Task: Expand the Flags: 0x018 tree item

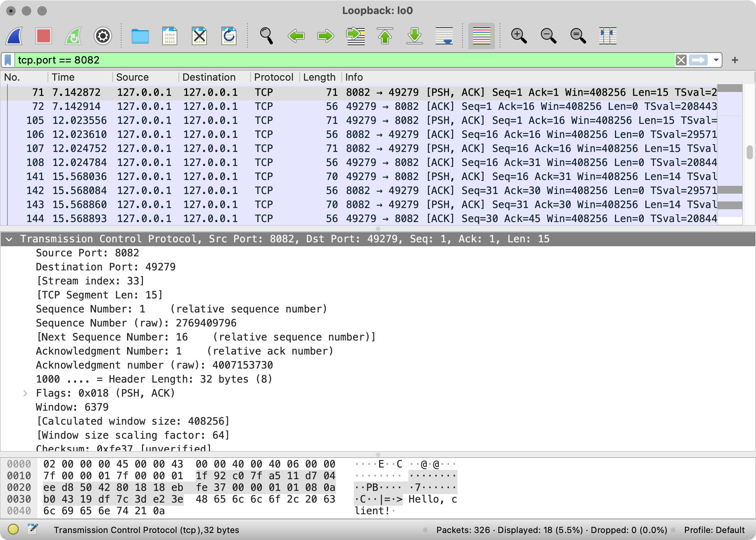Action: tap(25, 393)
